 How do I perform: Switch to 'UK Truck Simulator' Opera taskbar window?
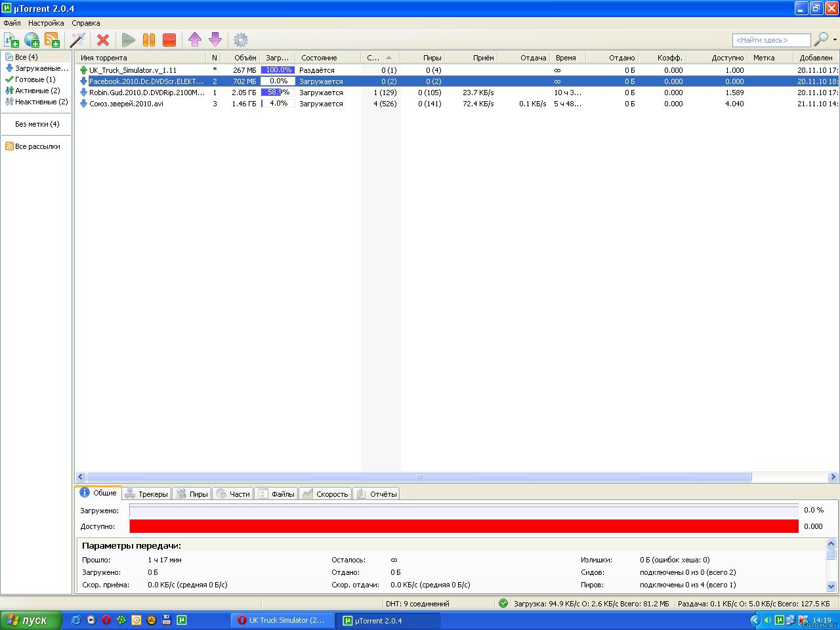point(283,620)
